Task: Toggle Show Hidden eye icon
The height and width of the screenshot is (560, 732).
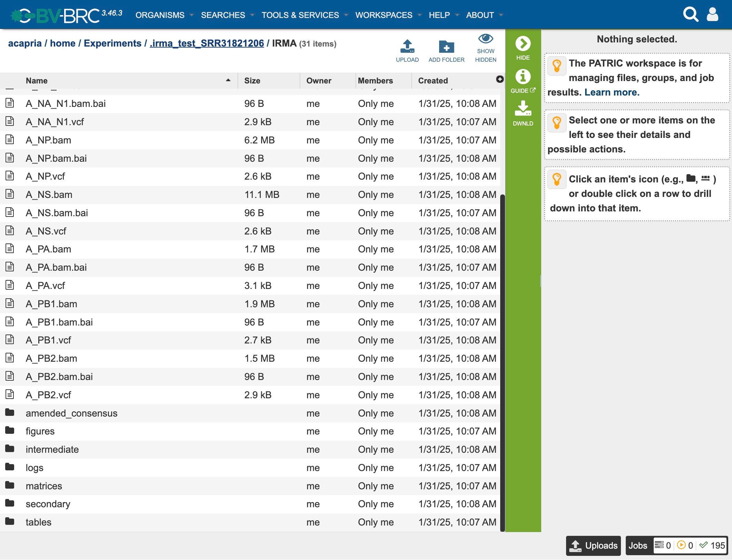Action: coord(485,39)
